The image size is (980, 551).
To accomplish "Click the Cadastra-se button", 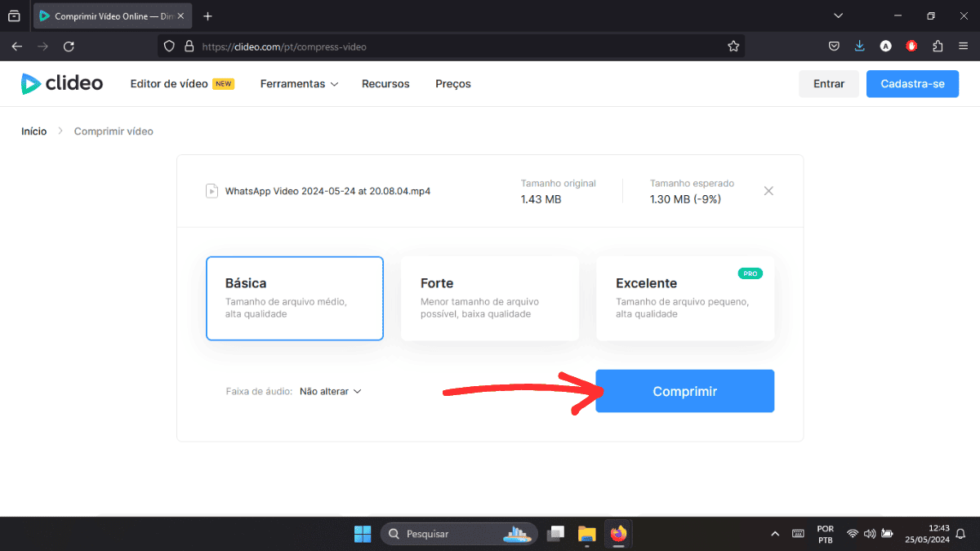I will [x=912, y=84].
